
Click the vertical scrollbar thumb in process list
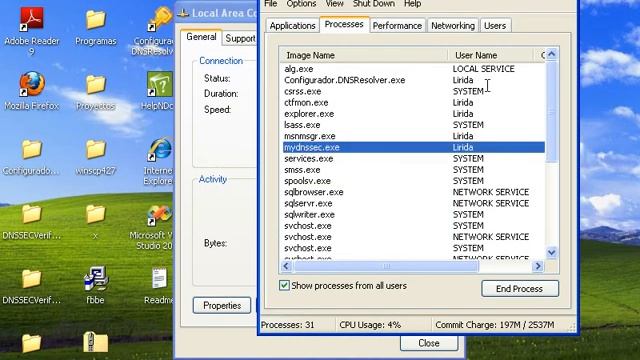pos(551,111)
